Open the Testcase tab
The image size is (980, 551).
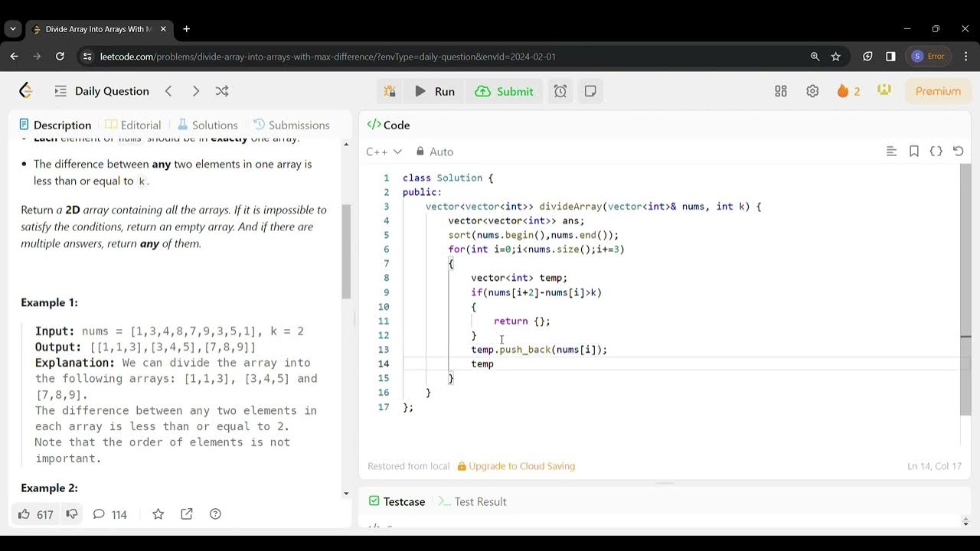tap(397, 502)
